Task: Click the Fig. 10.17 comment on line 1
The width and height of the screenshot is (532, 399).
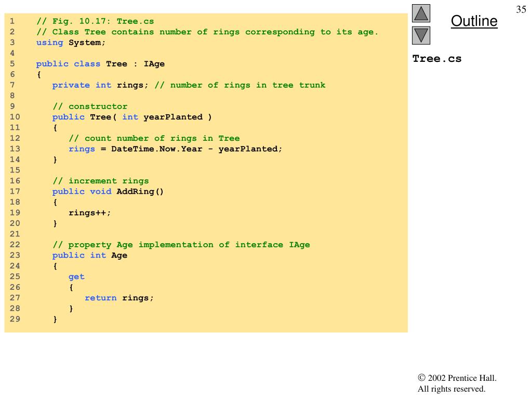Action: 95,21
